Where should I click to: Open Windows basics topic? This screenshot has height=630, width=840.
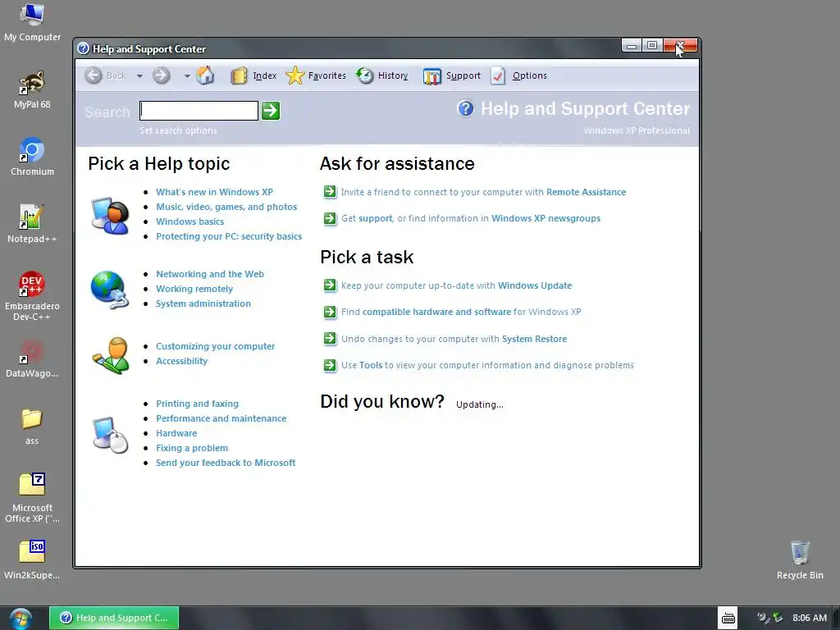point(189,221)
